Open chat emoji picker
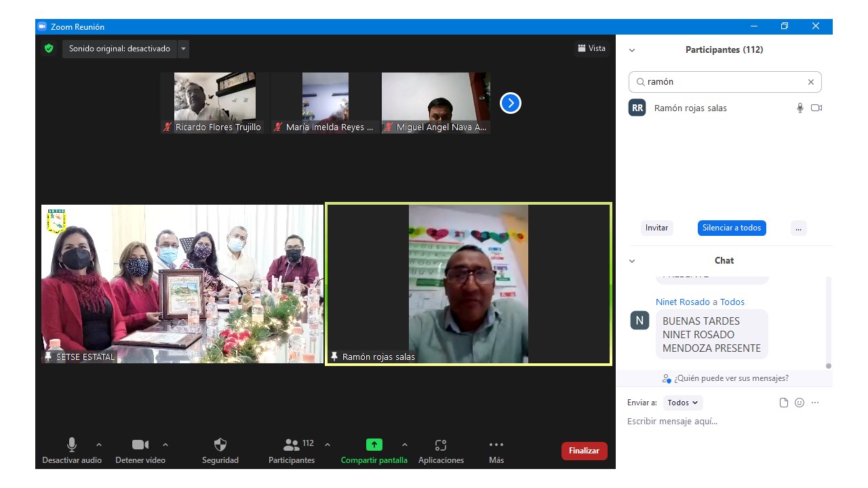The height and width of the screenshot is (488, 868). click(800, 403)
